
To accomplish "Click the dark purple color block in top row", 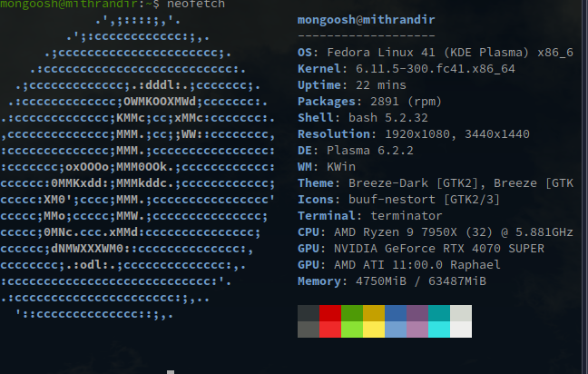I will tap(417, 313).
